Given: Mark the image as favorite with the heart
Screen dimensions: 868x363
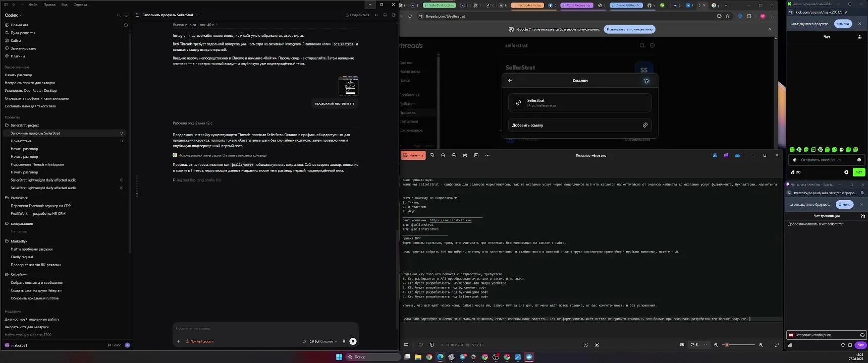Looking at the screenshot, I should pos(421,345).
